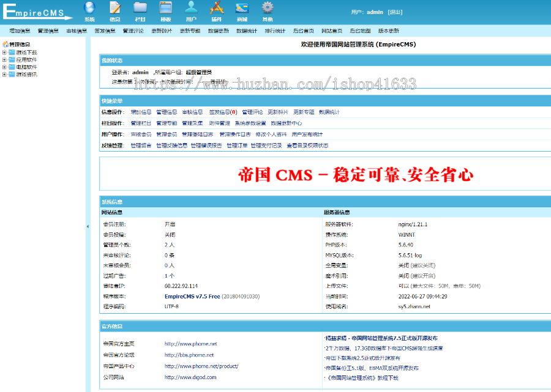Open 电脑软件 category in the tree
Image resolution: width=551 pixels, height=392 pixels.
click(26, 67)
